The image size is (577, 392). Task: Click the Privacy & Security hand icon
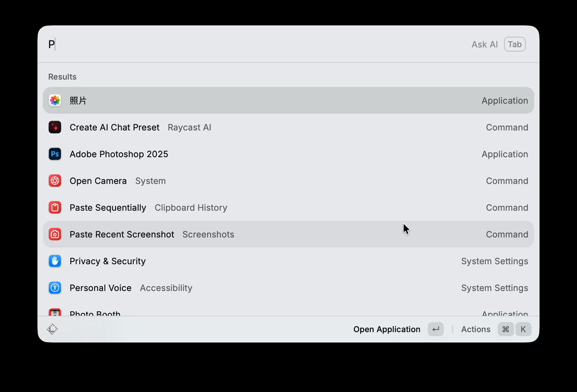55,261
